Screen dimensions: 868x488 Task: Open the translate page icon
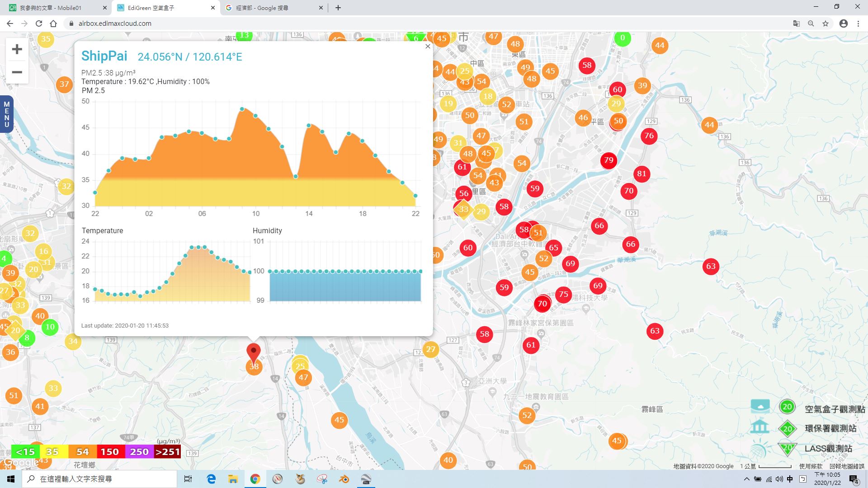797,23
